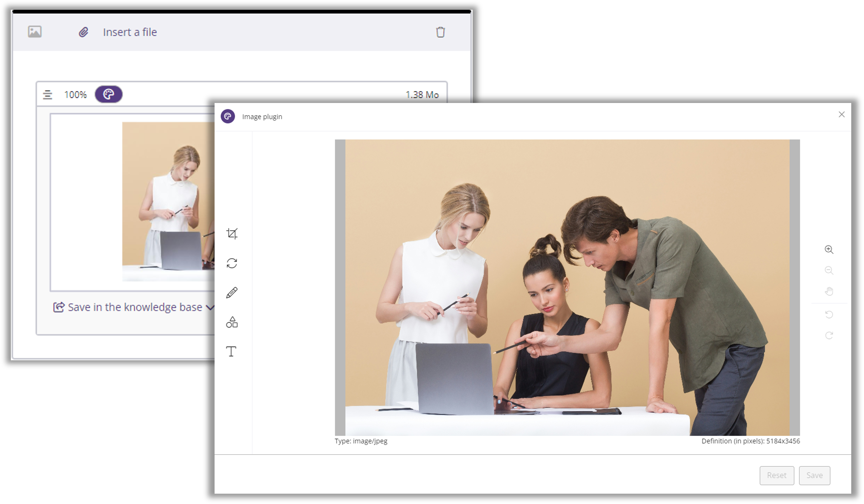Viewport: 864px width, 504px height.
Task: Select the Crop tool
Action: (232, 233)
